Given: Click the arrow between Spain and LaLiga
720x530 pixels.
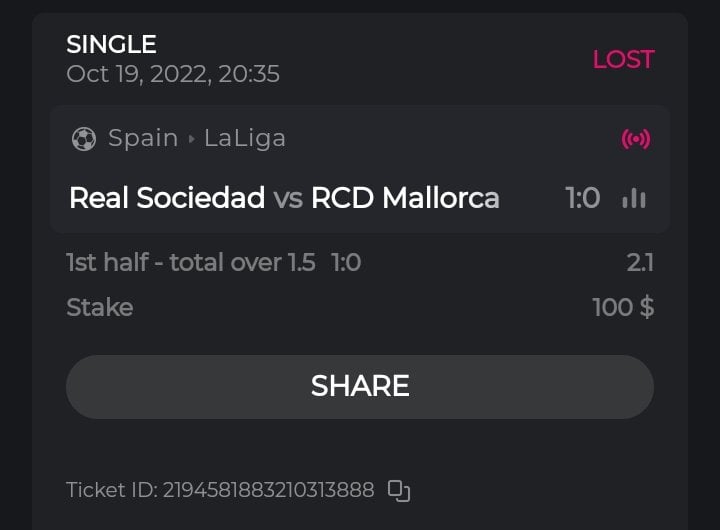Looking at the screenshot, I should tap(191, 139).
